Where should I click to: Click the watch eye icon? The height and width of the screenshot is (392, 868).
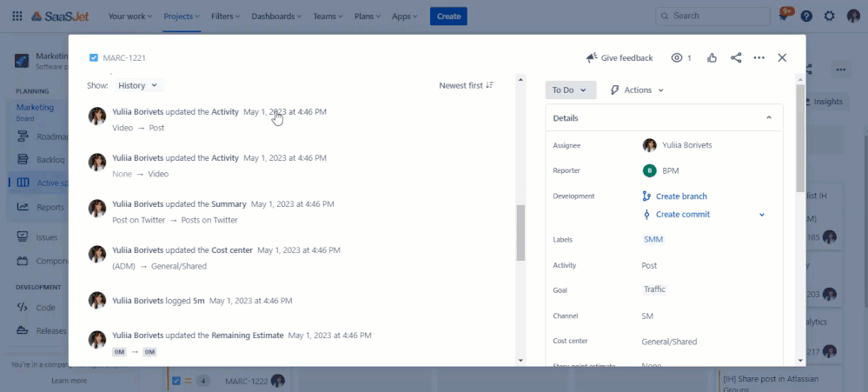coord(677,57)
